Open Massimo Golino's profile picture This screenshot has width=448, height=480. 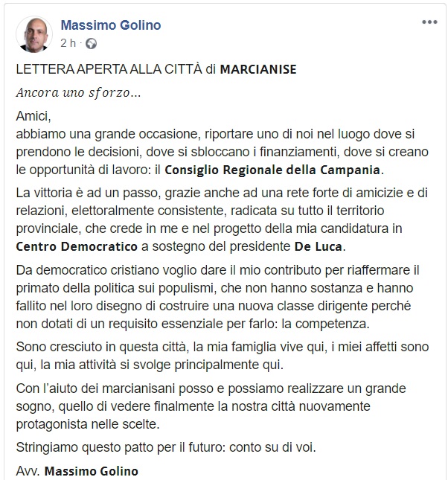pos(34,33)
